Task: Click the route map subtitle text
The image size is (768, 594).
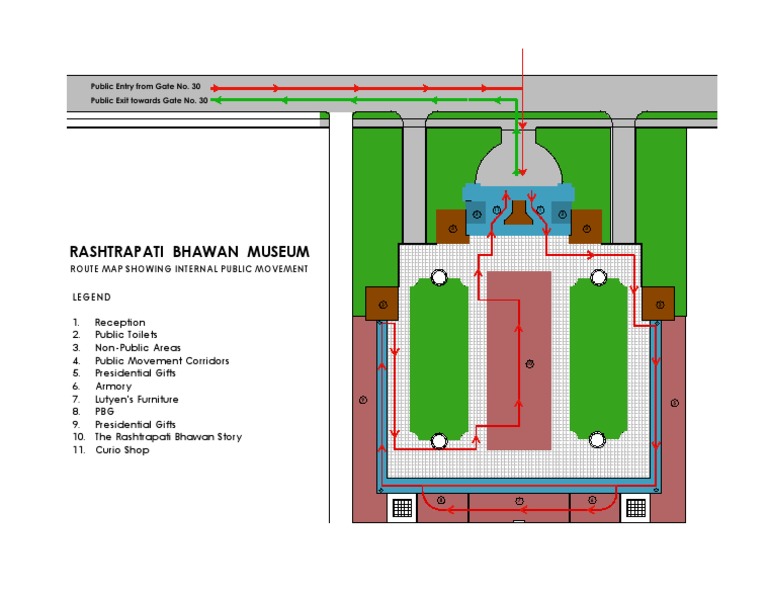Action: (189, 269)
